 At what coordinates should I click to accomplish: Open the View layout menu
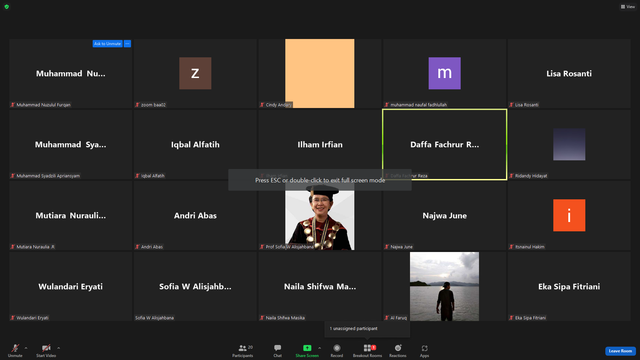pyautogui.click(x=628, y=7)
